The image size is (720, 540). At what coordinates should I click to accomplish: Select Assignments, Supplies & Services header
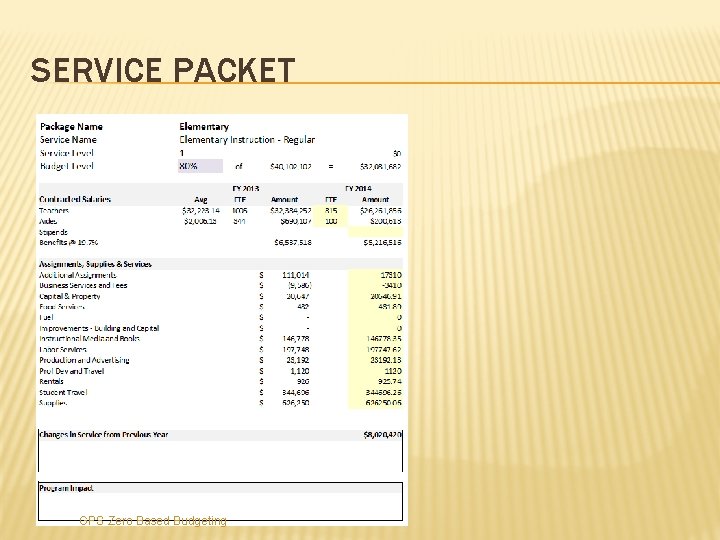coord(95,264)
